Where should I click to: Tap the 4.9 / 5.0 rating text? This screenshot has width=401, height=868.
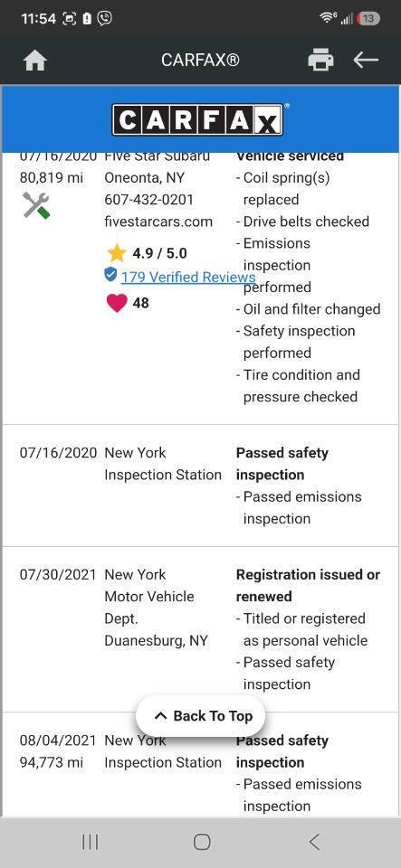(x=159, y=253)
